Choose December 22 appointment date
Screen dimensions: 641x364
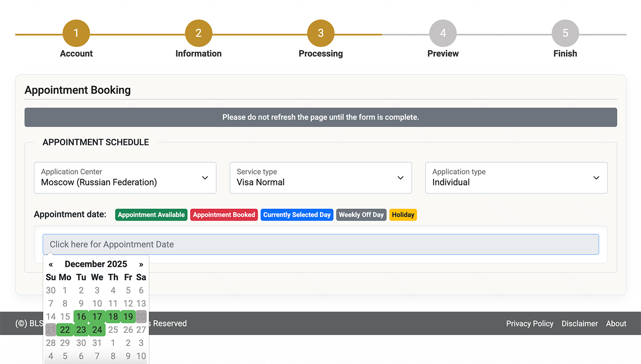click(65, 330)
